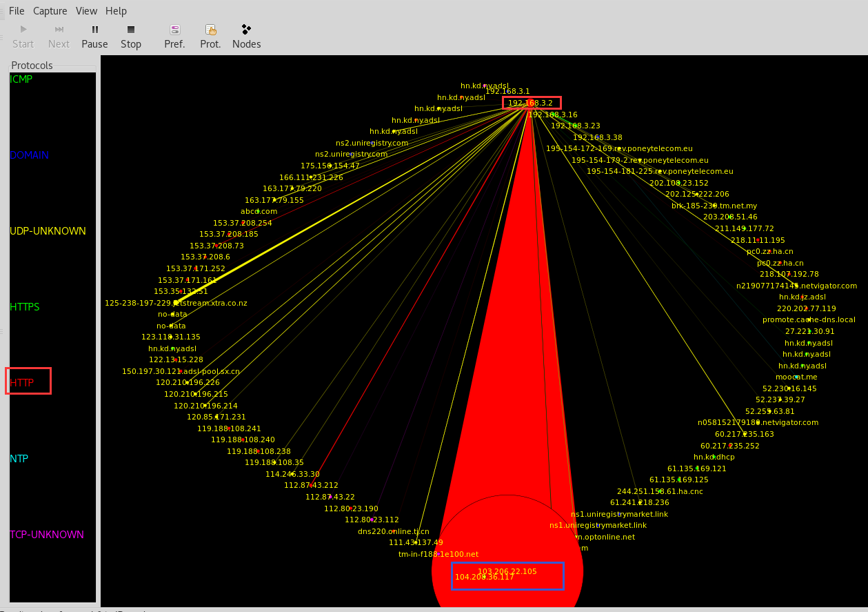This screenshot has width=868, height=612.
Task: Select node 114.246.33.30
Action: pyautogui.click(x=292, y=474)
